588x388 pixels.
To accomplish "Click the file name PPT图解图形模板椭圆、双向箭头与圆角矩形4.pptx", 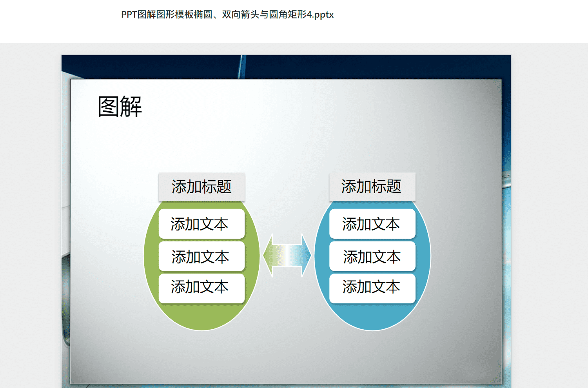I will (x=227, y=15).
